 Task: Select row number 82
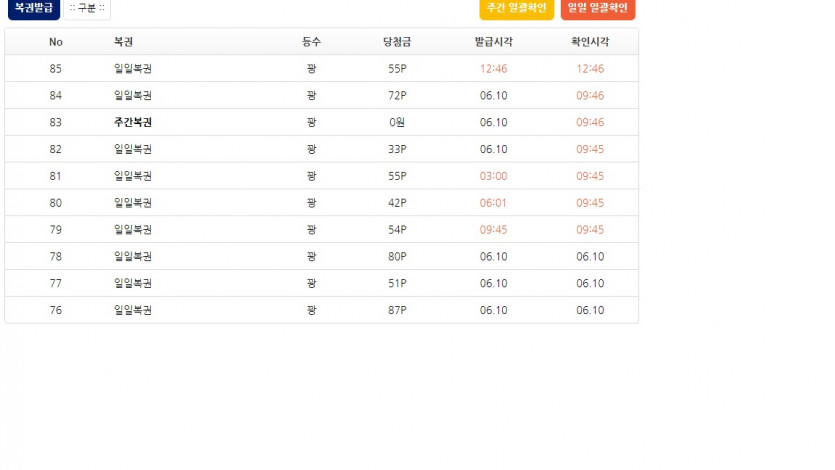tap(56, 150)
